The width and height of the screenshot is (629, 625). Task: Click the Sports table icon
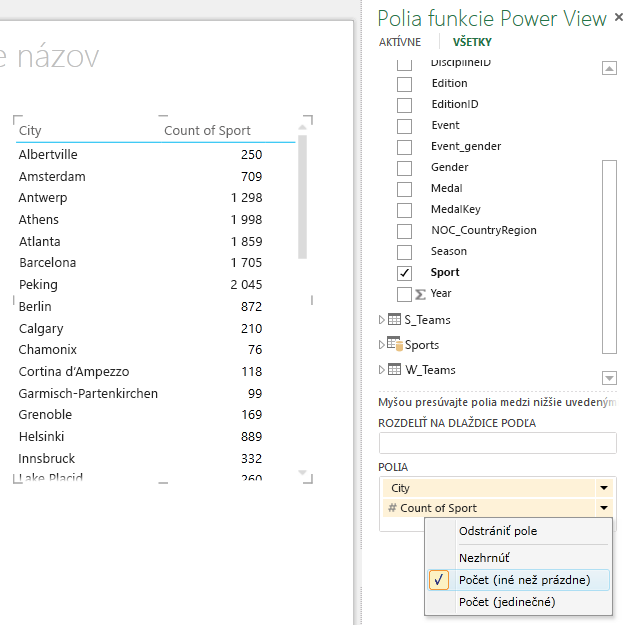point(395,344)
